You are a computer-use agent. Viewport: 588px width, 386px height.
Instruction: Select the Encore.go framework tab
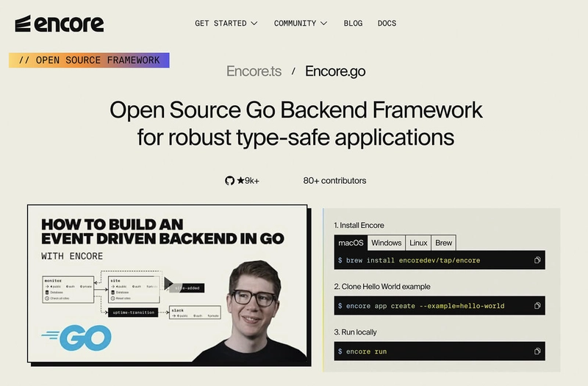tap(335, 71)
